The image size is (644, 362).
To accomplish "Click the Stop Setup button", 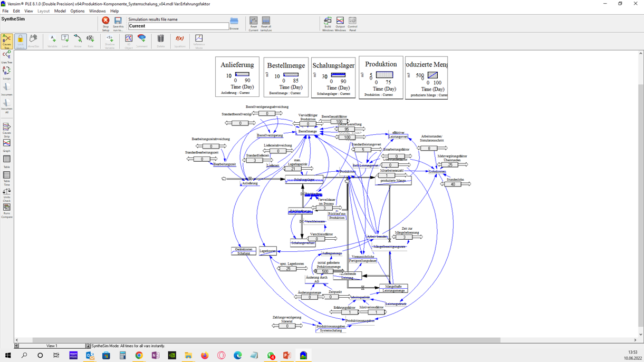I will click(x=105, y=23).
